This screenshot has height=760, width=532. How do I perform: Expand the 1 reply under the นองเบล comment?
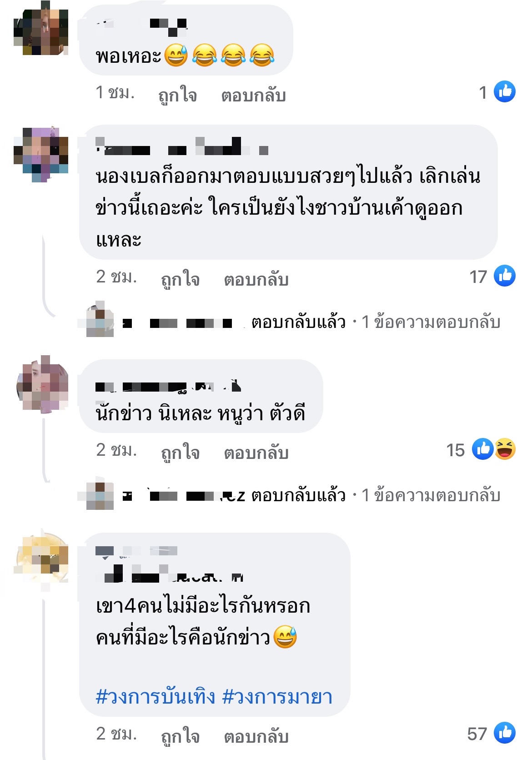(431, 322)
